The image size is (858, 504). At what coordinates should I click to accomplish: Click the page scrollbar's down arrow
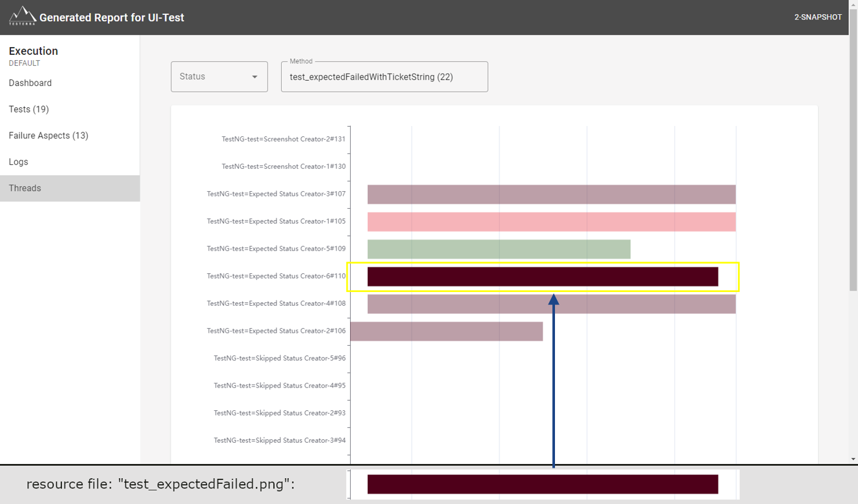[x=853, y=459]
